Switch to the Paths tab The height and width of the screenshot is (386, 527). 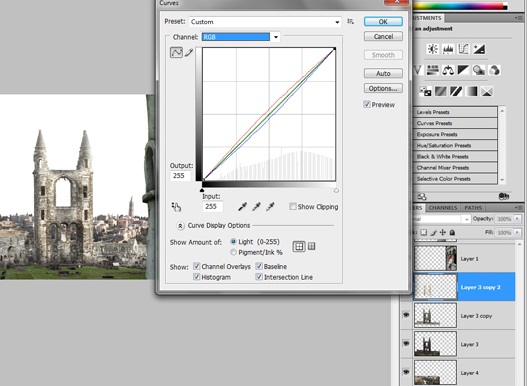tap(473, 208)
